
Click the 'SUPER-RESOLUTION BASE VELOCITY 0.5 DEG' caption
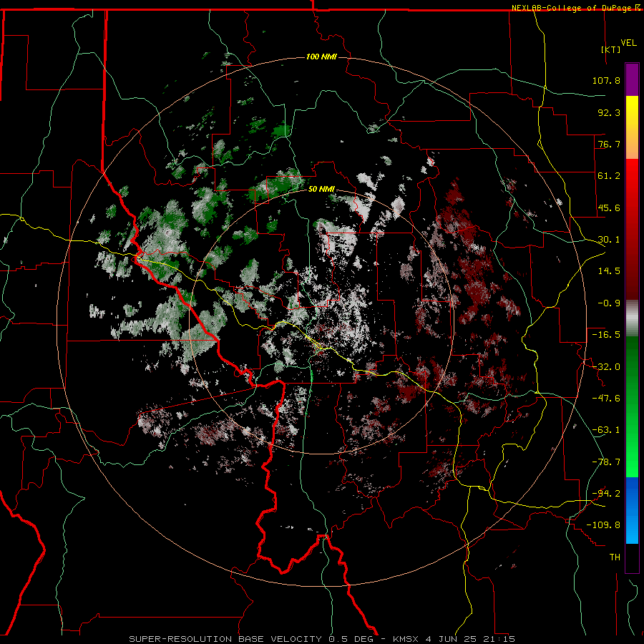click(251, 639)
